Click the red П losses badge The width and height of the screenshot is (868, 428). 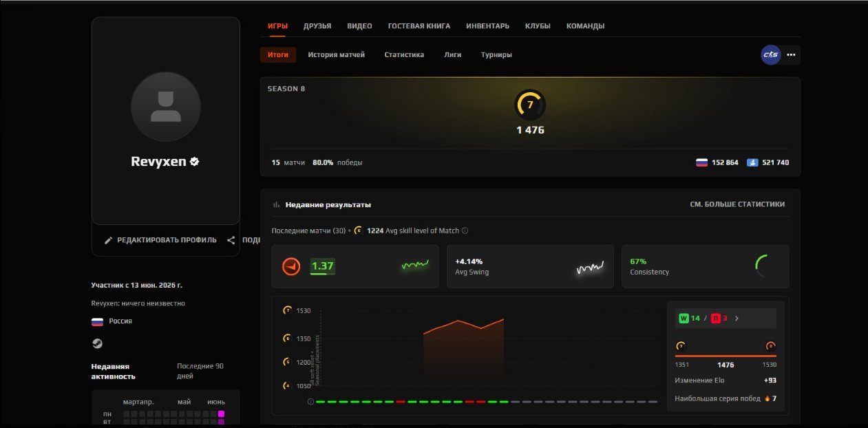pyautogui.click(x=716, y=319)
